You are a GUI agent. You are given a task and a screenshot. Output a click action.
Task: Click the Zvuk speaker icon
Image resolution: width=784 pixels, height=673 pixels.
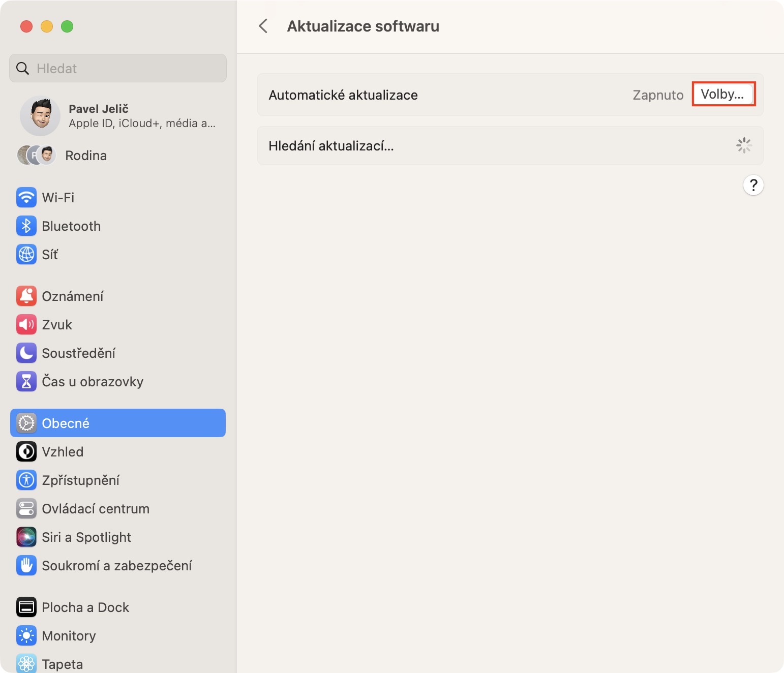(x=26, y=325)
